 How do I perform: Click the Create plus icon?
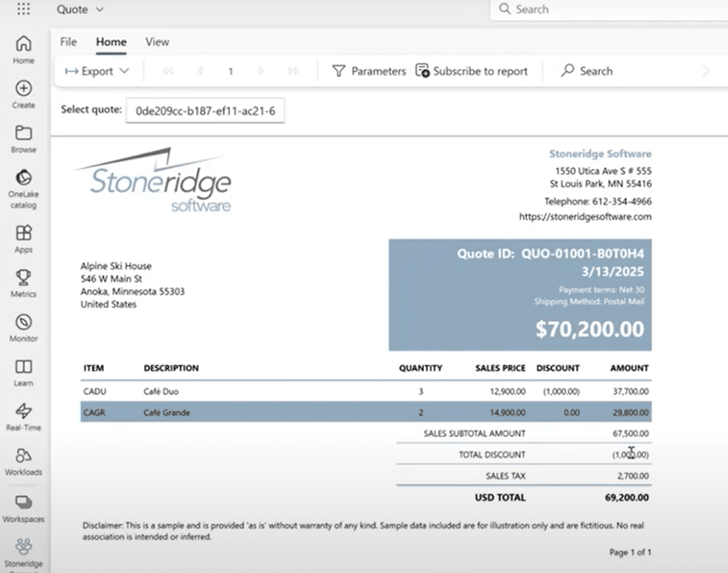(x=24, y=93)
